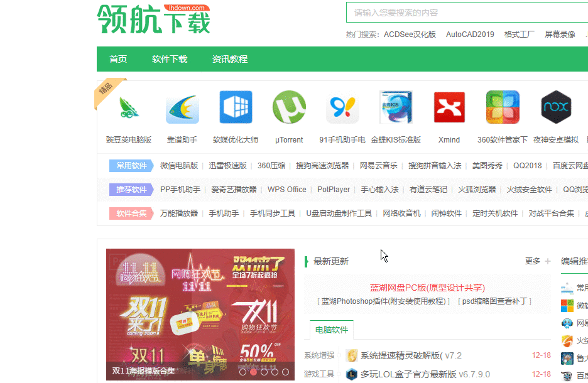Open the 定时关机软件 link
Viewport: 588px width, 383px height.
click(495, 213)
